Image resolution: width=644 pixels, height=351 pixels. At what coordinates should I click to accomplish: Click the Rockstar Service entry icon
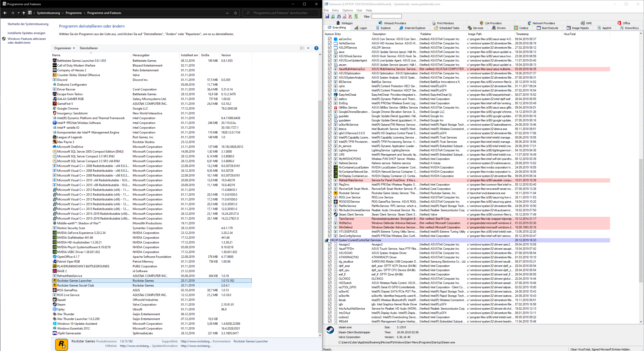pyautogui.click(x=336, y=193)
